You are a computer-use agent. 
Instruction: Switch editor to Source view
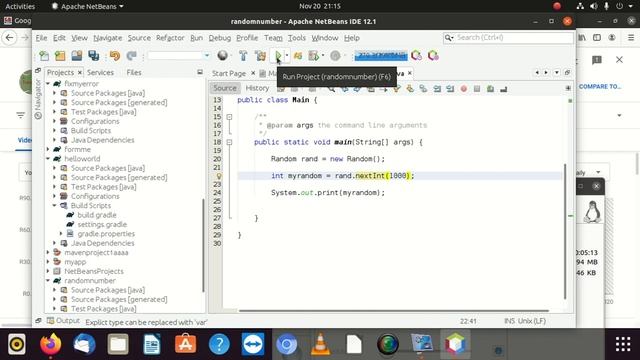tap(224, 88)
